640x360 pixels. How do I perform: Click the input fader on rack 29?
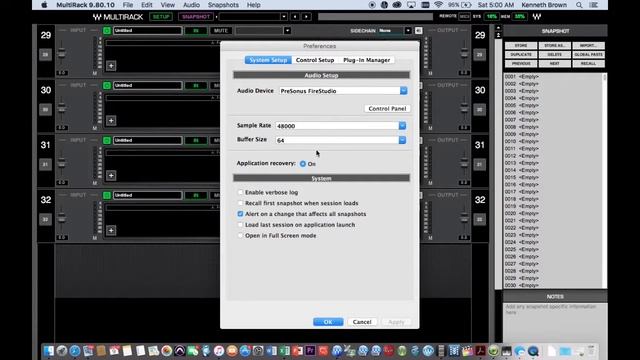[62, 53]
